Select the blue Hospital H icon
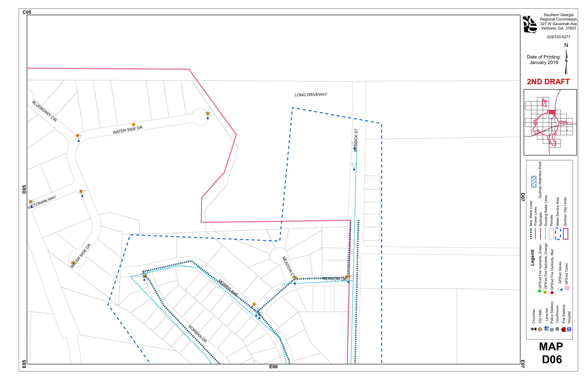588x380 pixels. (569, 329)
